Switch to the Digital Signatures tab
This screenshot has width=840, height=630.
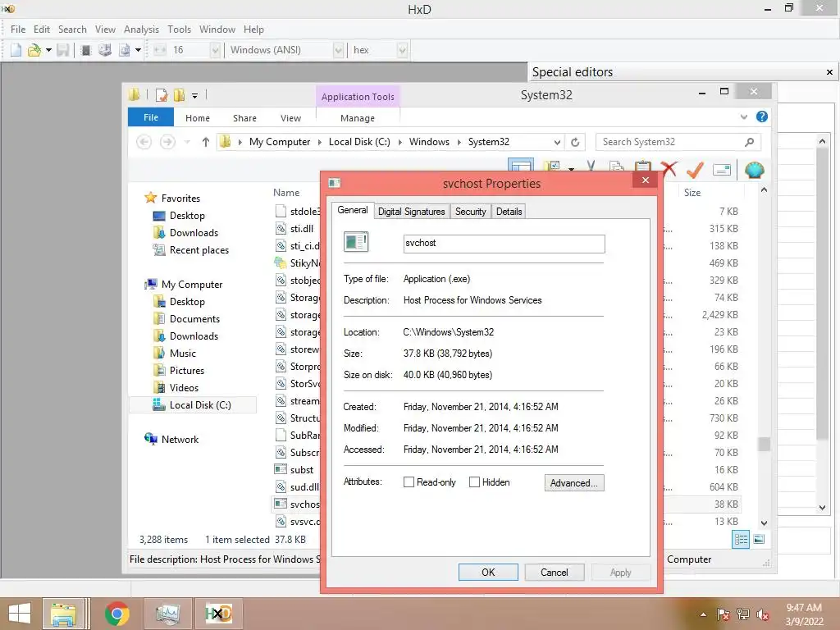412,212
